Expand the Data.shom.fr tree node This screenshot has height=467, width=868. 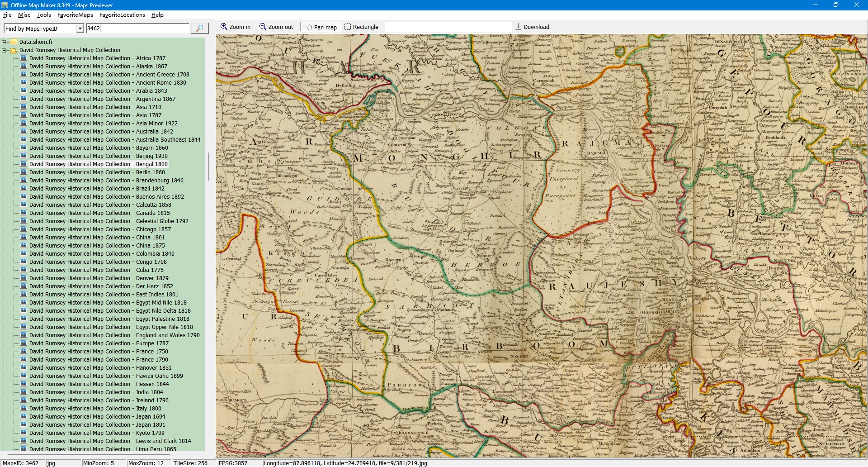click(4, 42)
